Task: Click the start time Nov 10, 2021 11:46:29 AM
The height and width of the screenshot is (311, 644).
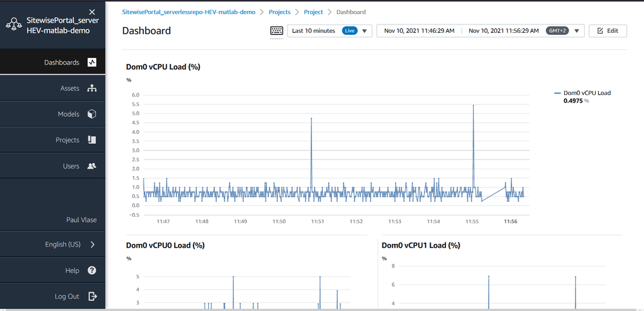Action: pyautogui.click(x=419, y=31)
